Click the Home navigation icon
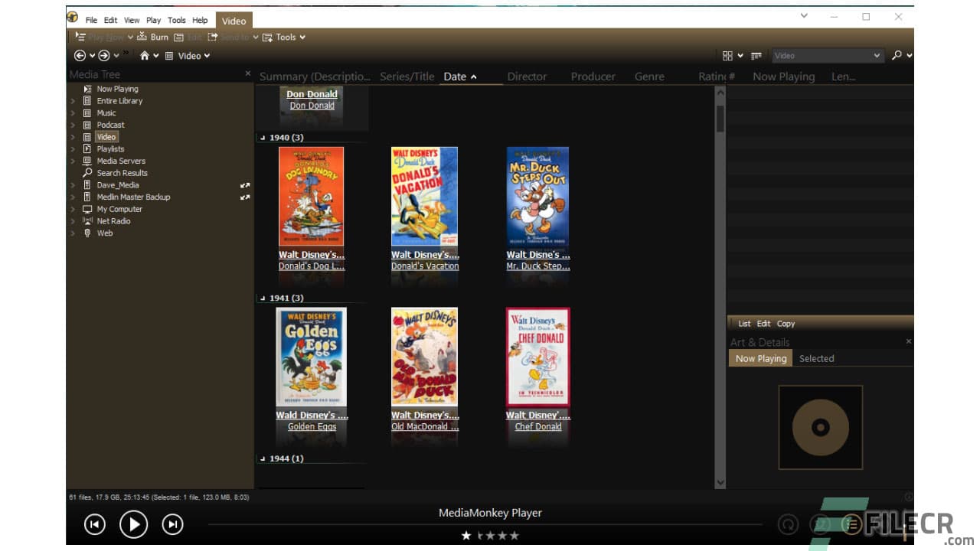This screenshot has height=551, width=980. (145, 55)
